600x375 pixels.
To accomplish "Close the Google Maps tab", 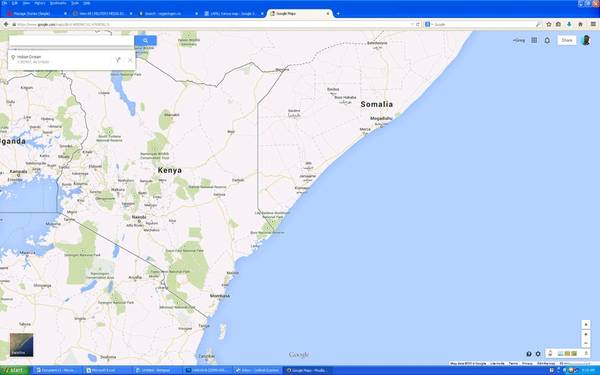I will [328, 13].
